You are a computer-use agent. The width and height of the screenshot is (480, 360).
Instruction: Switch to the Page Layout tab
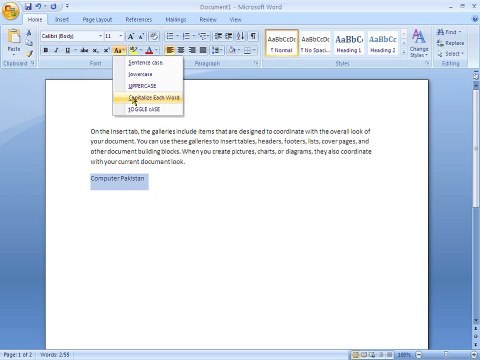pyautogui.click(x=97, y=20)
